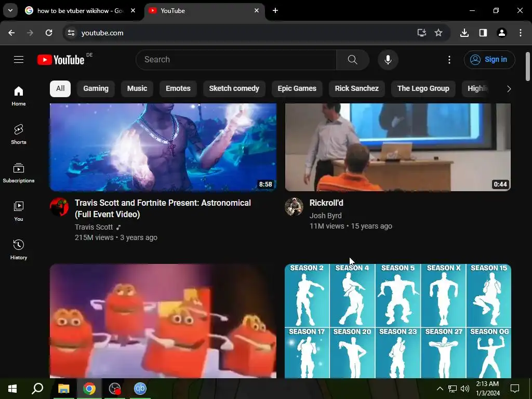532x399 pixels.
Task: Toggle Chrome side panel
Action: point(483,33)
